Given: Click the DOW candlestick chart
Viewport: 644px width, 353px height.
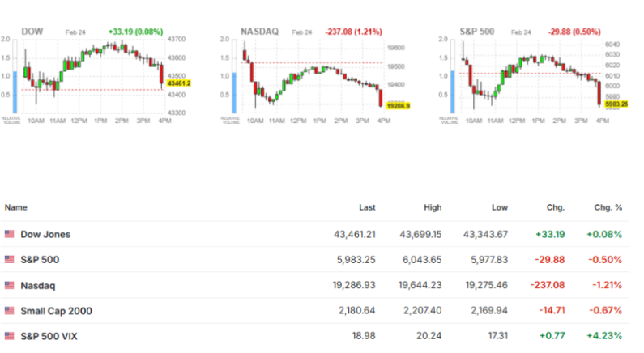Looking at the screenshot, I should click(x=94, y=76).
